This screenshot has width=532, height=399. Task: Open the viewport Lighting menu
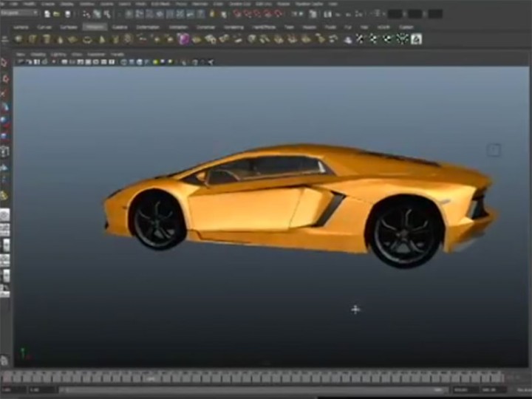tap(58, 54)
